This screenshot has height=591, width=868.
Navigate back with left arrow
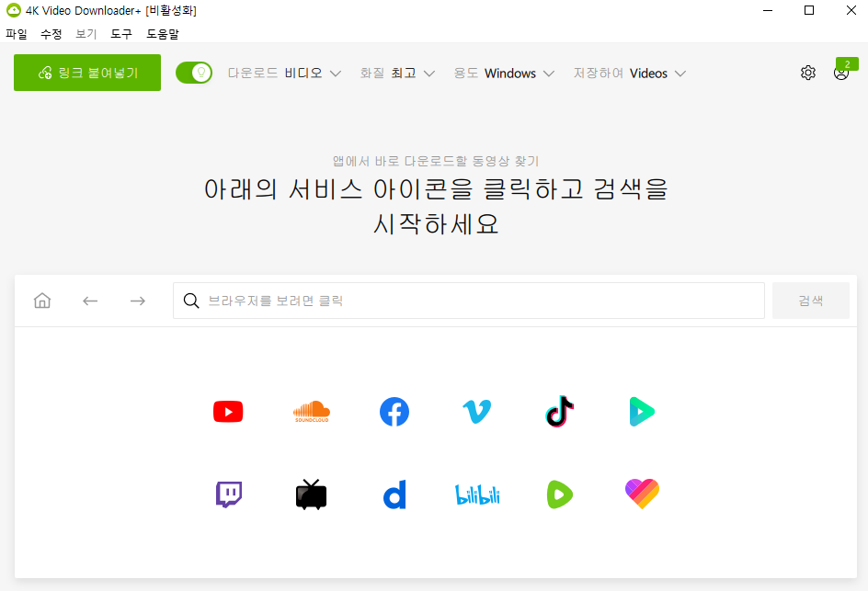pyautogui.click(x=90, y=301)
